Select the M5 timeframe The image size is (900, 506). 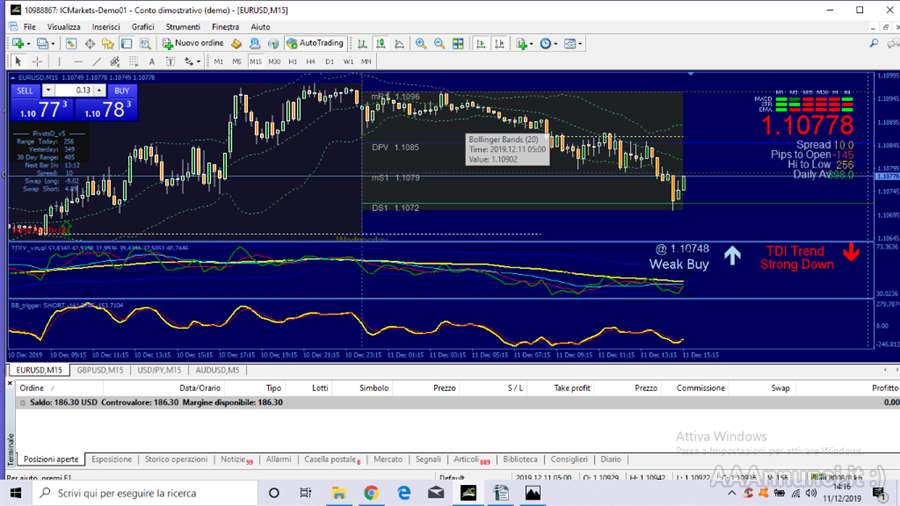coord(236,61)
